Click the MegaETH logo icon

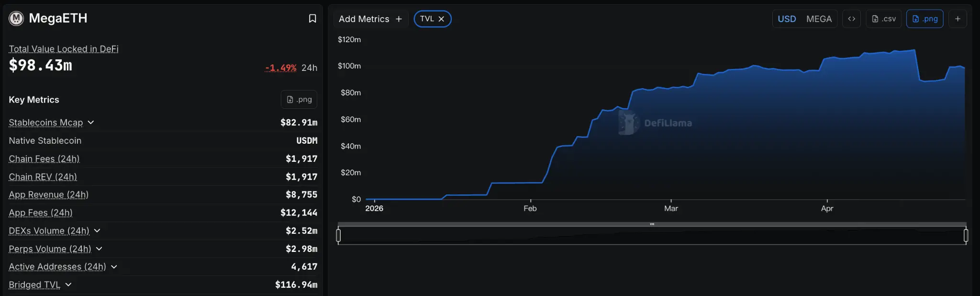click(16, 19)
